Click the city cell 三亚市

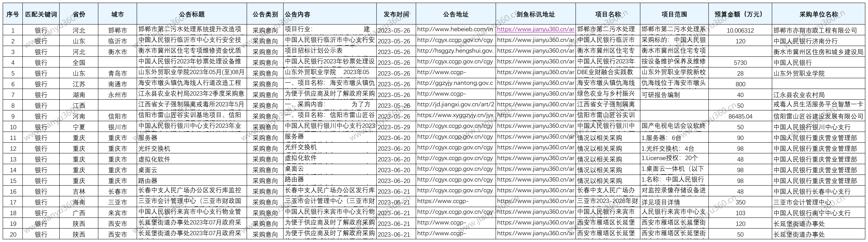point(118,202)
